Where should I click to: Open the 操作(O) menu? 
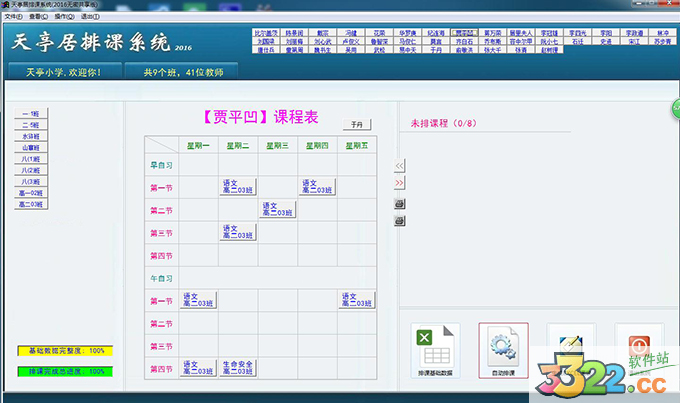[64, 16]
